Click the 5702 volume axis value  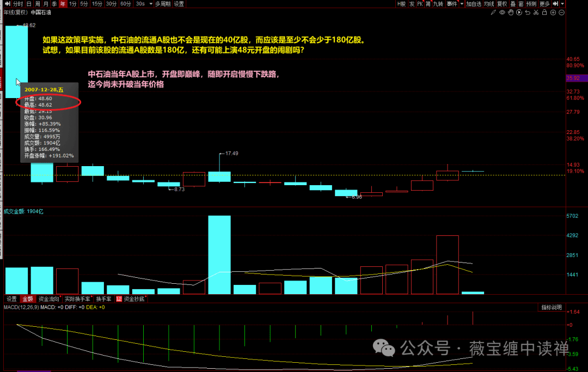(x=572, y=216)
